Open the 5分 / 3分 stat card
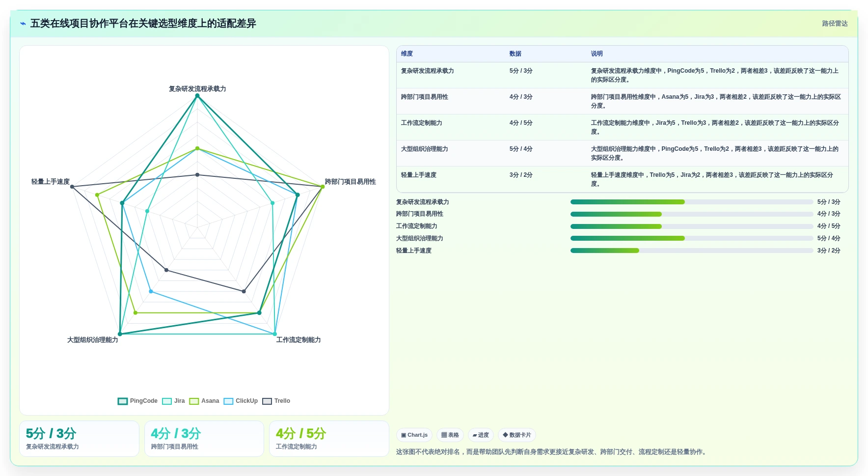 pos(79,439)
